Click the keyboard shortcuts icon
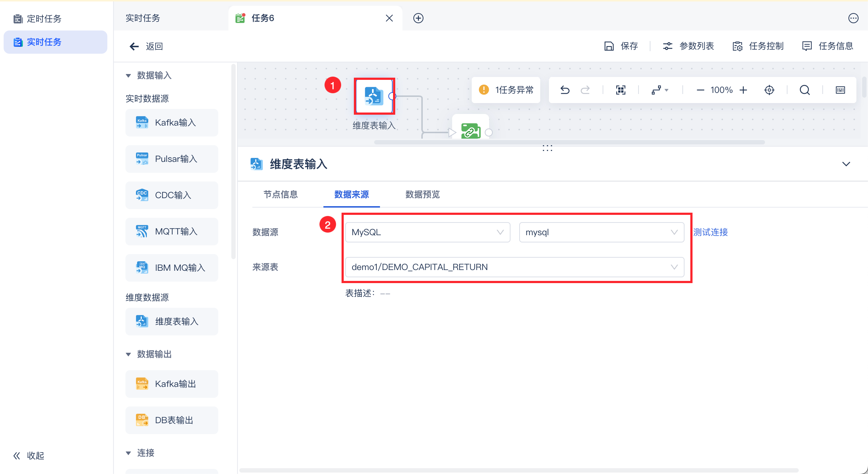 [x=840, y=90]
